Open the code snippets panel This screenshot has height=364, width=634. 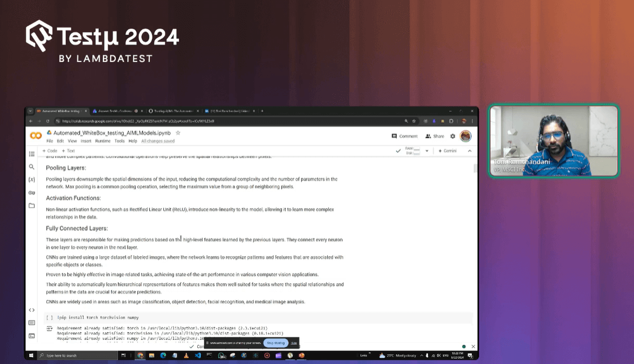(x=32, y=310)
